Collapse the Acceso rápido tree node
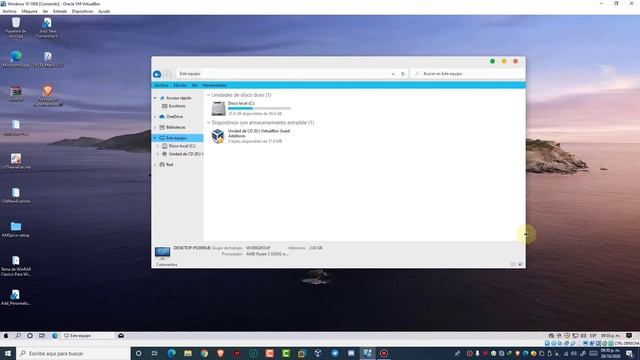Screen dimensions: 640x360 pyautogui.click(x=155, y=98)
